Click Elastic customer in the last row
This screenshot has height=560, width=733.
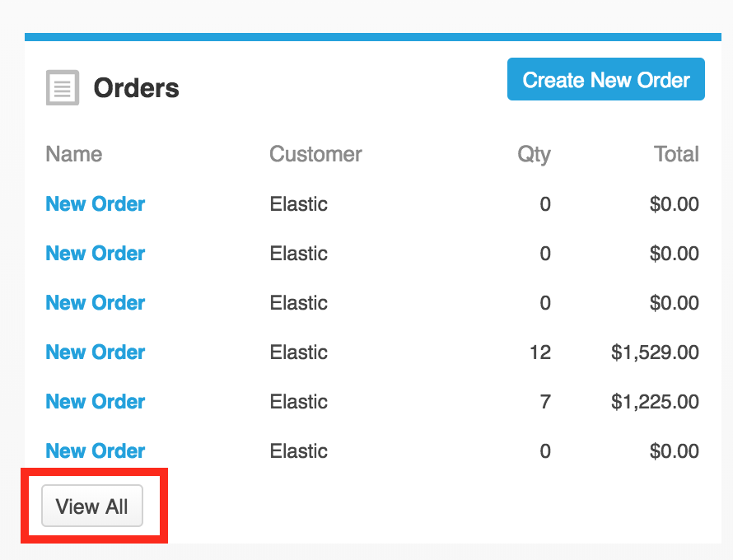298,451
